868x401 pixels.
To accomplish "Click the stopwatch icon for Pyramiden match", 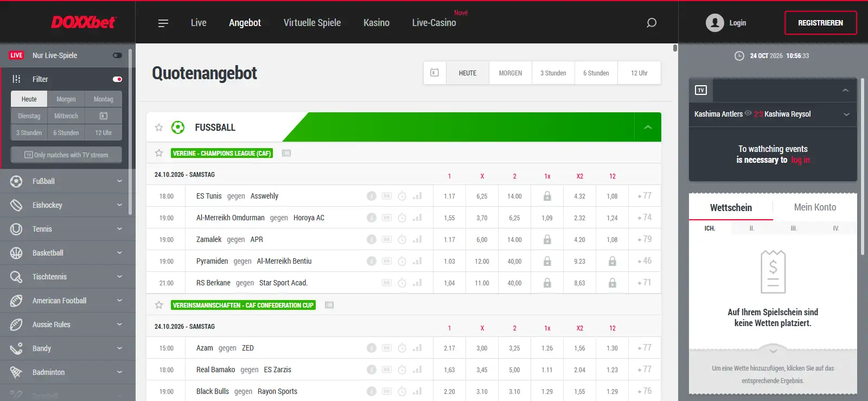I will pos(402,261).
